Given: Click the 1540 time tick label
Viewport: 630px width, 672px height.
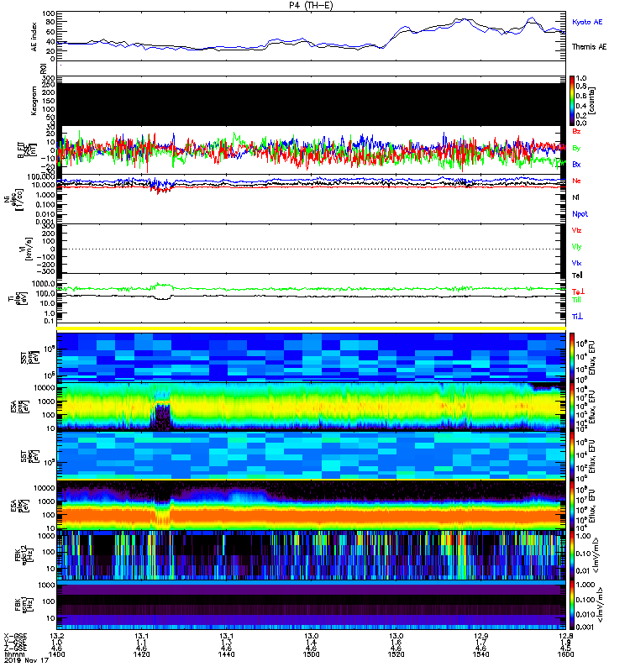Looking at the screenshot, I should pyautogui.click(x=480, y=654).
